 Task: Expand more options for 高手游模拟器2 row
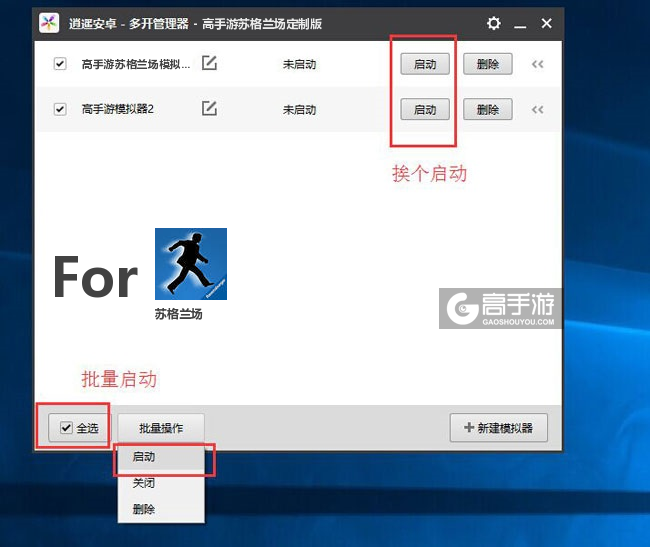[x=538, y=110]
